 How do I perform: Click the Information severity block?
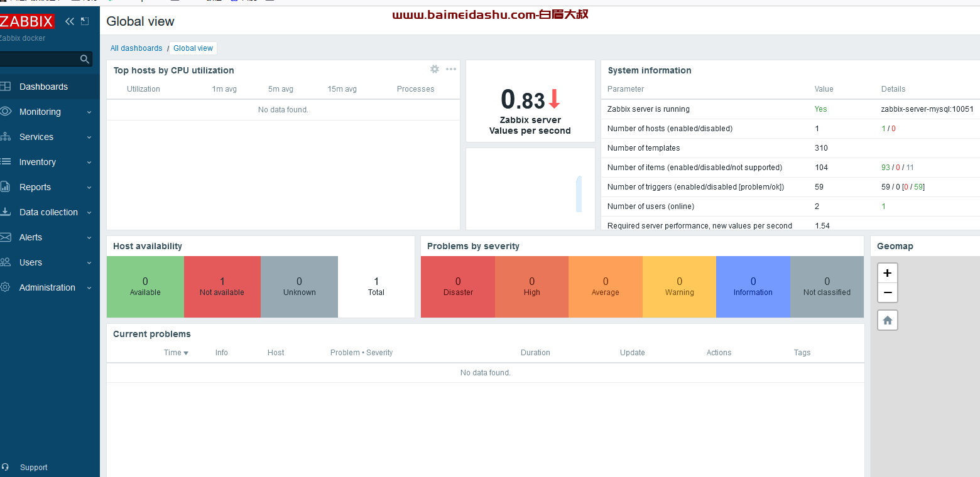pyautogui.click(x=753, y=287)
